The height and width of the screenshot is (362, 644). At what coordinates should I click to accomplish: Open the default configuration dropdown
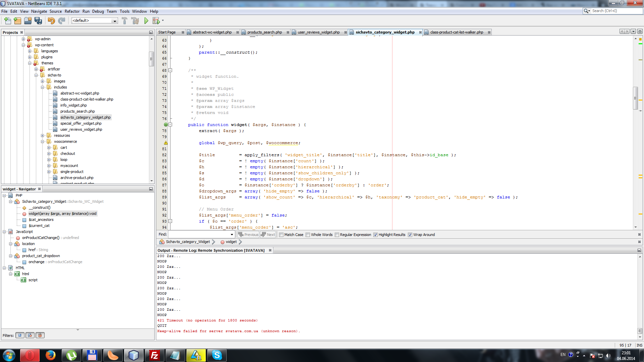114,21
